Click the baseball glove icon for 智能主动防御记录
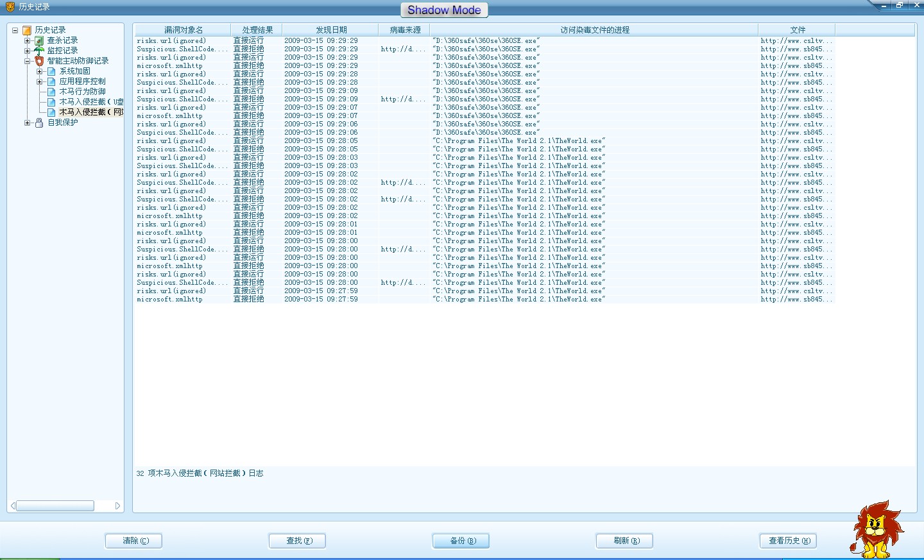This screenshot has height=560, width=924. click(x=39, y=61)
